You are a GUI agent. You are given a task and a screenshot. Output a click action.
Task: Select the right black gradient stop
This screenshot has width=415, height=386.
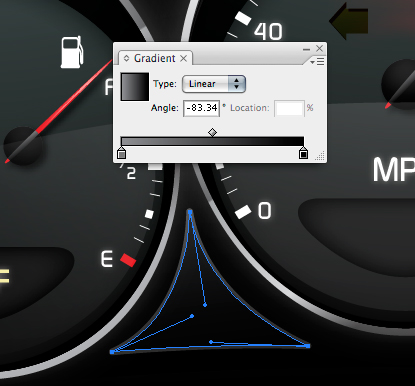[x=303, y=154]
